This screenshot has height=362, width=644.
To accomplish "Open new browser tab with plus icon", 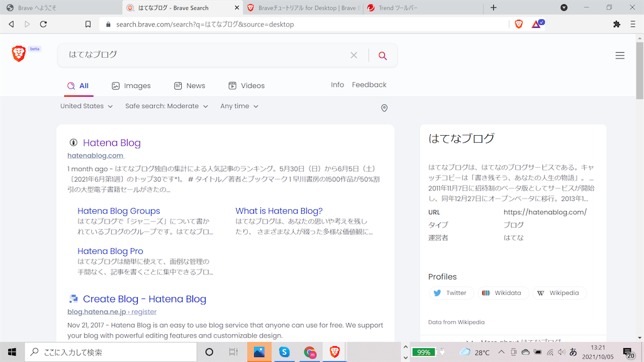I will click(x=493, y=8).
